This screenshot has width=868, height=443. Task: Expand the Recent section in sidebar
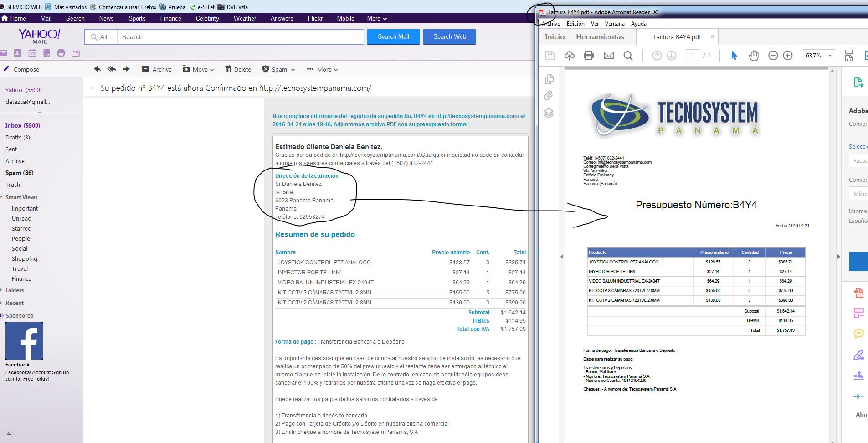(2, 303)
